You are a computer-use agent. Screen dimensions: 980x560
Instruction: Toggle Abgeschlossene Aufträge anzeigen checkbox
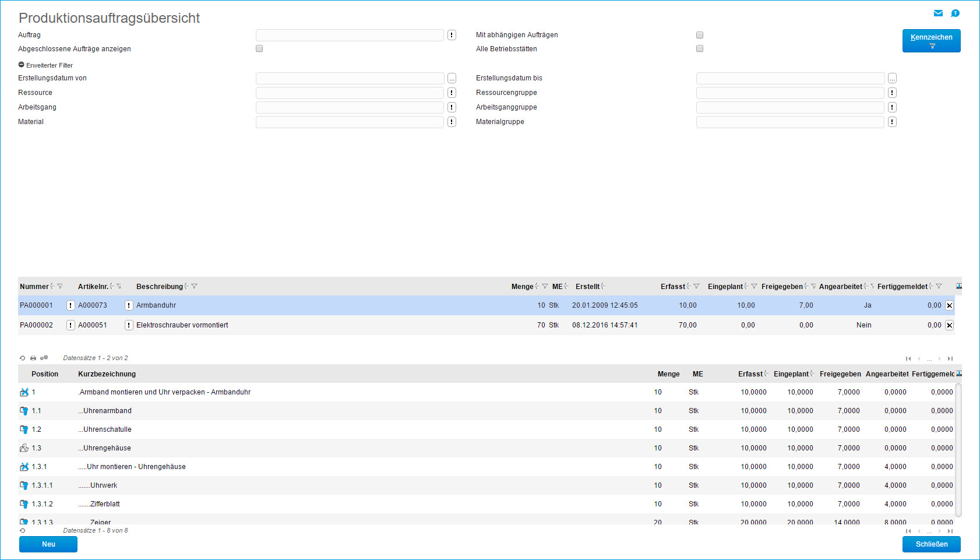(259, 48)
